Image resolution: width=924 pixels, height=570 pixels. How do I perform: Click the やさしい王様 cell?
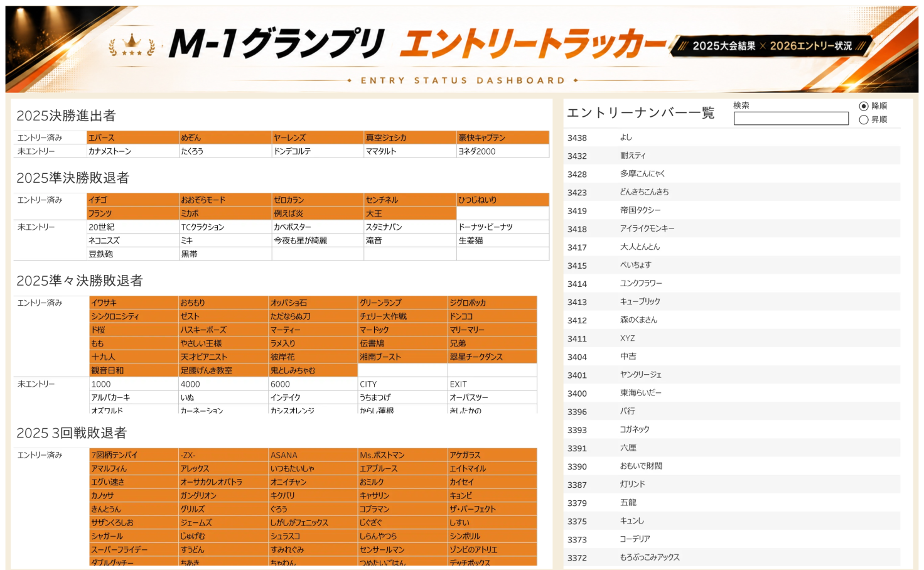coord(223,343)
